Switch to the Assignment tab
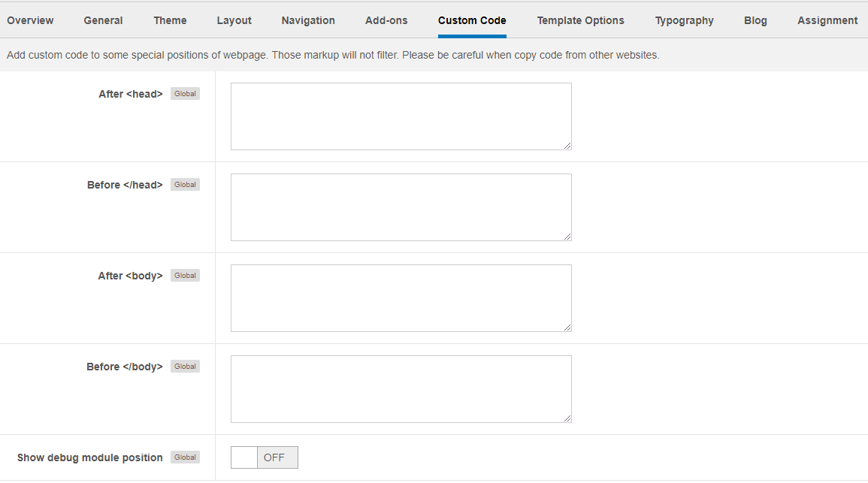Viewport: 868px width, 483px height. (x=827, y=20)
